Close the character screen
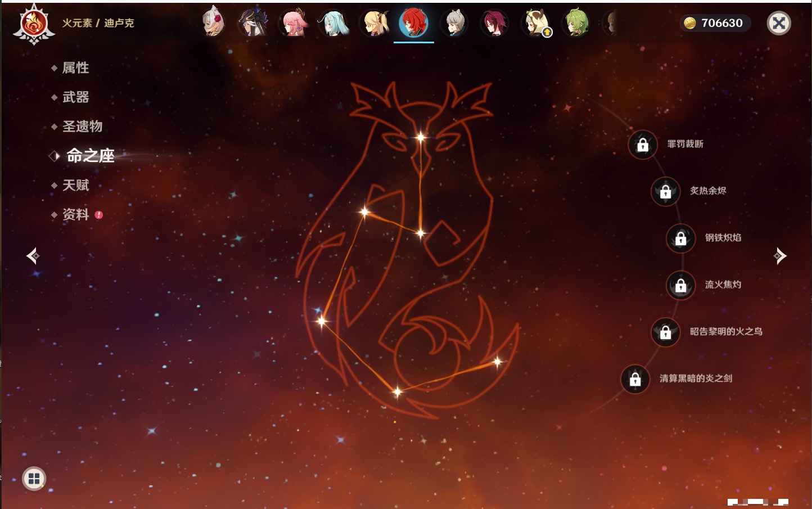Screen dimensions: 812x509 779,23
